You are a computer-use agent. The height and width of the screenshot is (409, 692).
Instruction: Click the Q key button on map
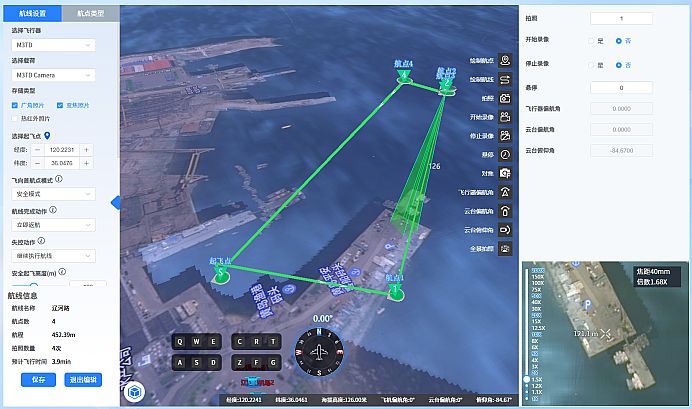coord(180,341)
